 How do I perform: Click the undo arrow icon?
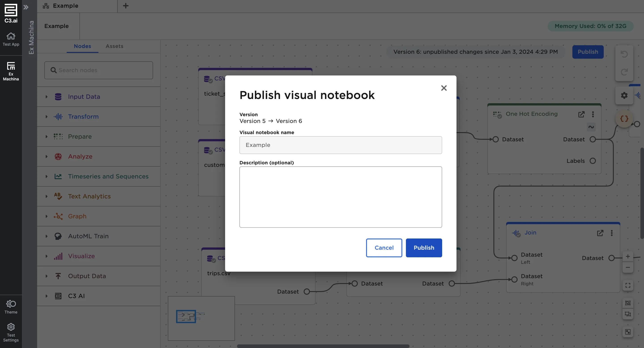coord(624,54)
